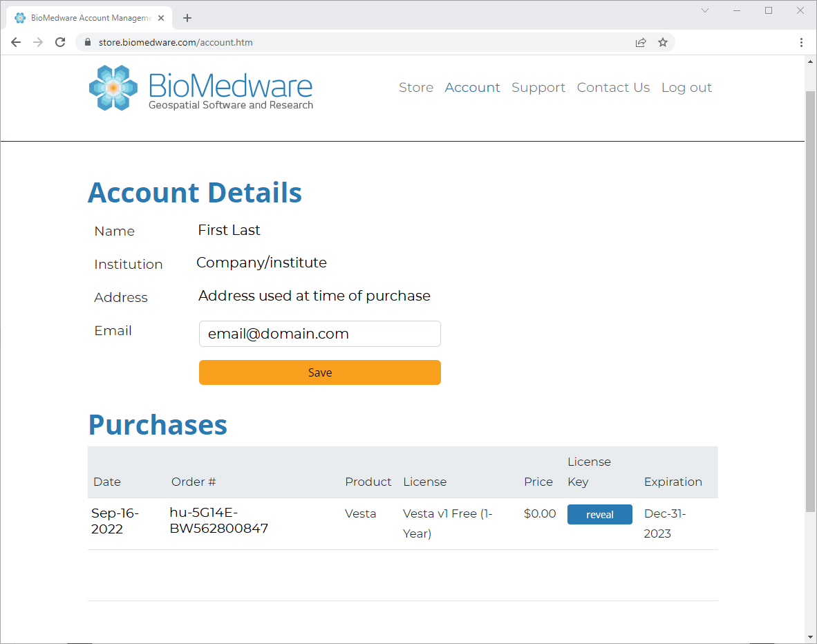Click the order number hu-5G14E-BW562800847

coord(219,520)
